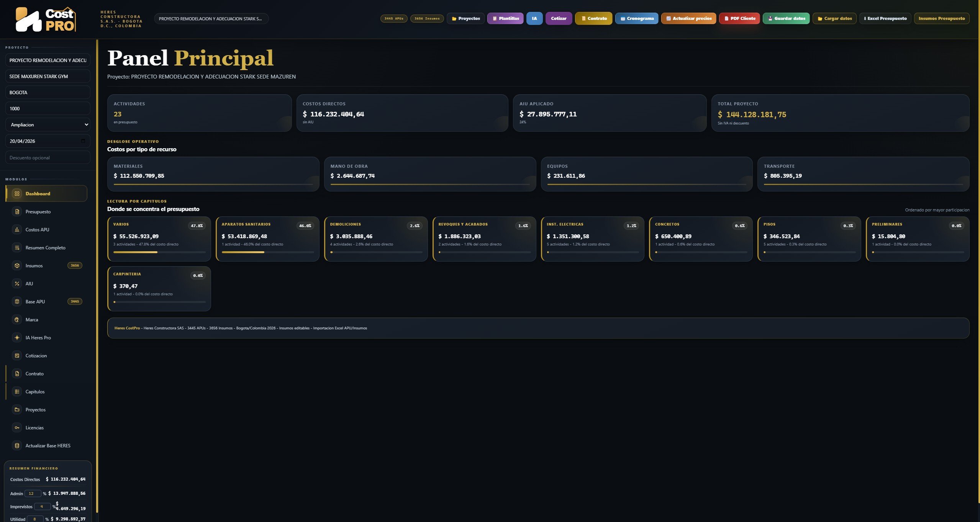Click the Resumen Completo list icon
The height and width of the screenshot is (522, 980).
click(x=17, y=248)
